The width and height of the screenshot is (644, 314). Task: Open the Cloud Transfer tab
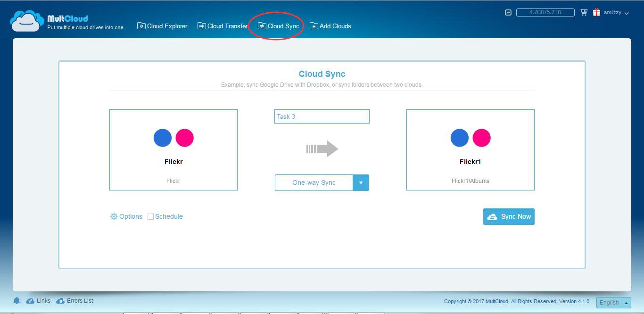[223, 26]
